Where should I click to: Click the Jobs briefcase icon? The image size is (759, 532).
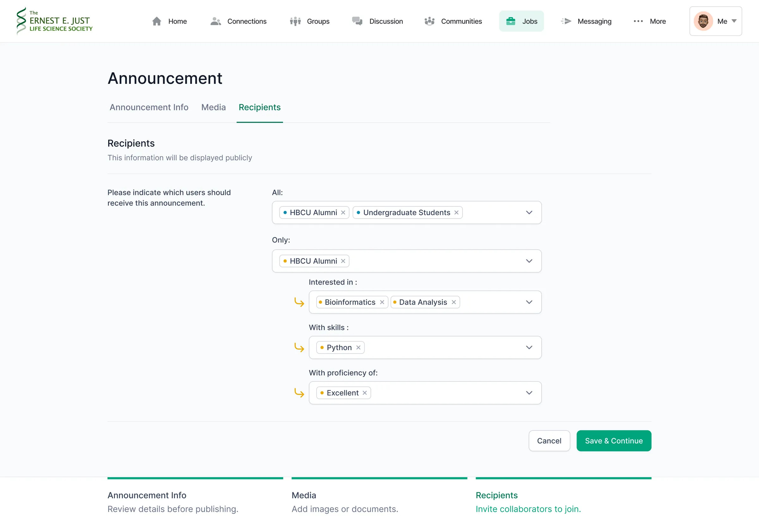click(511, 21)
